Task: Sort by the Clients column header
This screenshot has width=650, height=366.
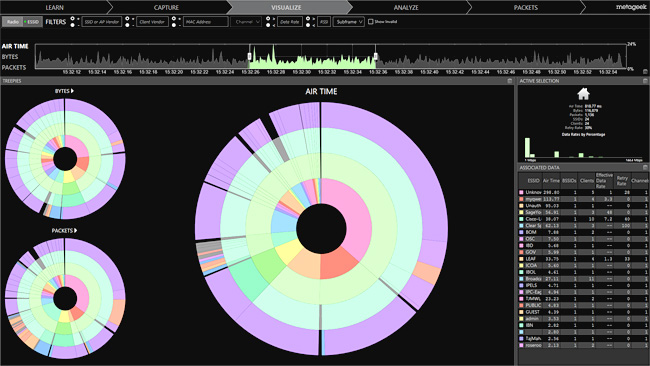Action: (587, 180)
